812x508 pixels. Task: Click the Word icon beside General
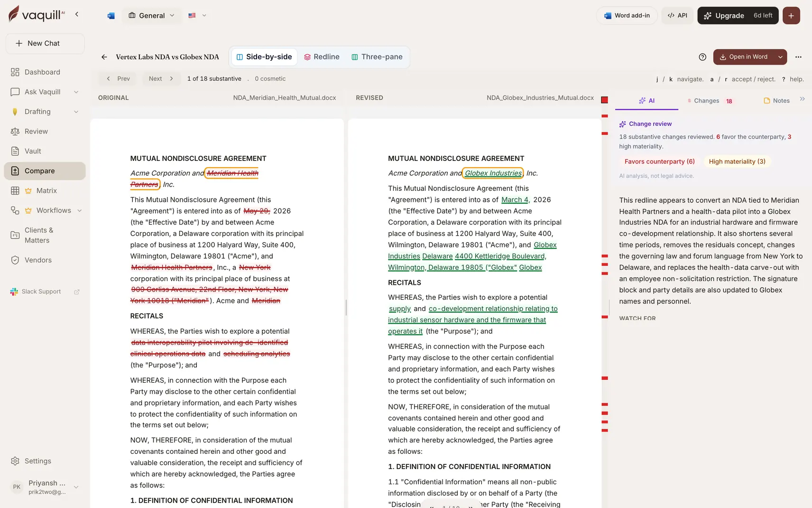coord(111,16)
